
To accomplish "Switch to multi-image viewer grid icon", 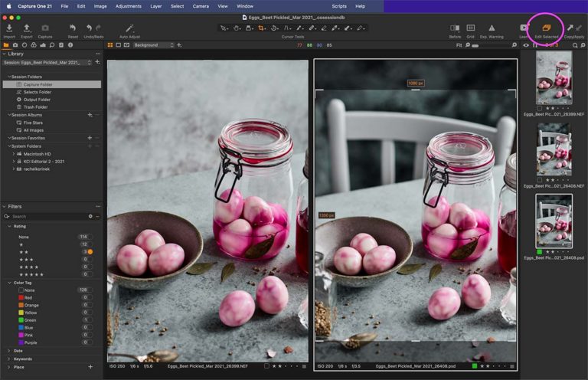I will [110, 45].
